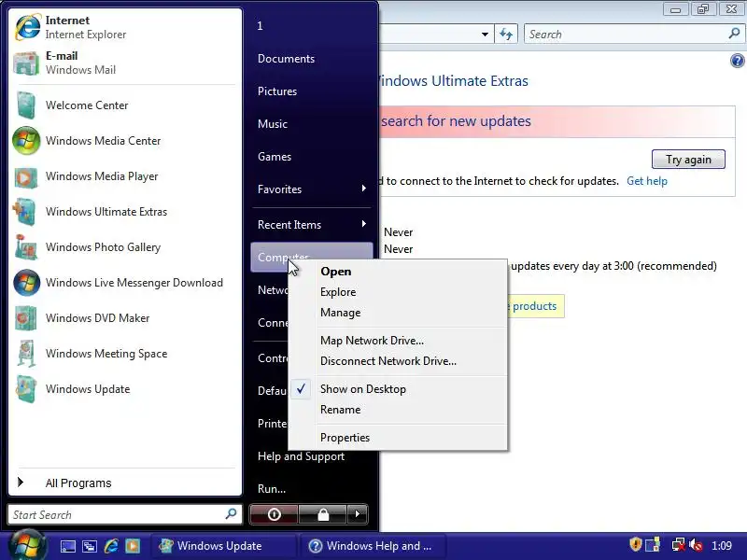
Task: Click the help question mark icon
Action: 737,61
